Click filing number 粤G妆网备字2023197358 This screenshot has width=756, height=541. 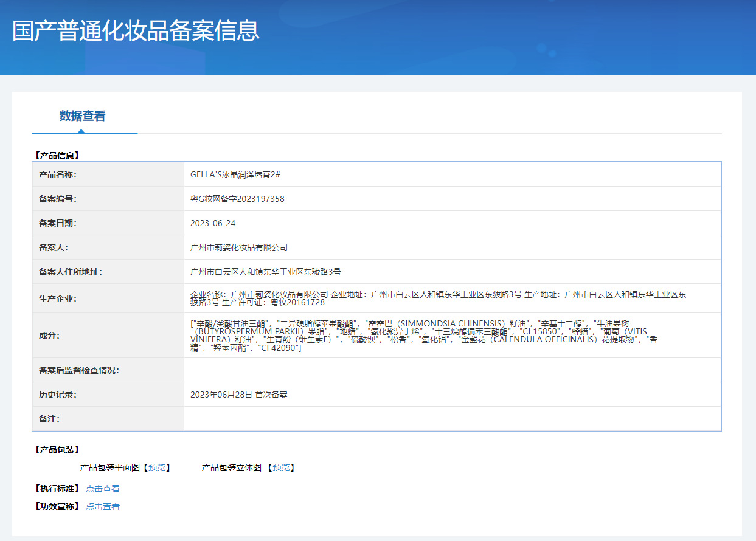[237, 199]
